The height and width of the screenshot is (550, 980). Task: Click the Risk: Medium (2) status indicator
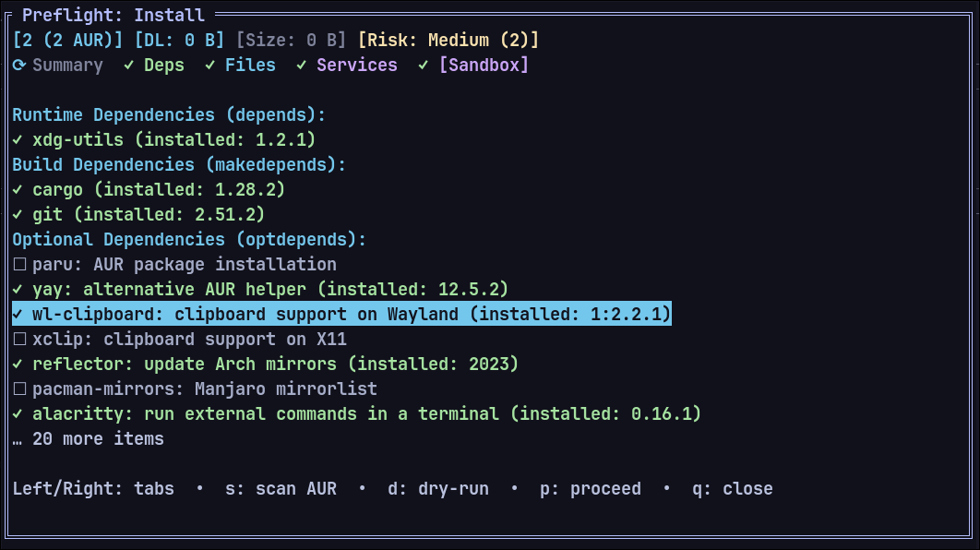click(x=446, y=40)
